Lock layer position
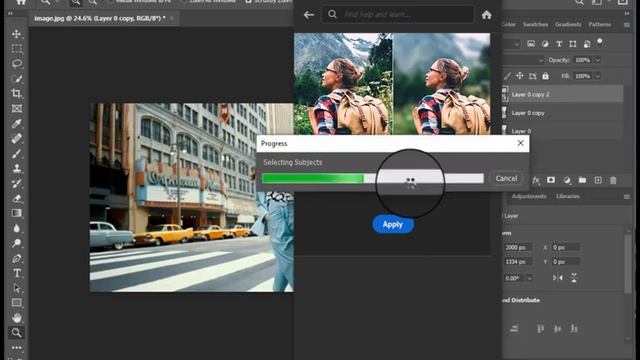 click(x=520, y=76)
